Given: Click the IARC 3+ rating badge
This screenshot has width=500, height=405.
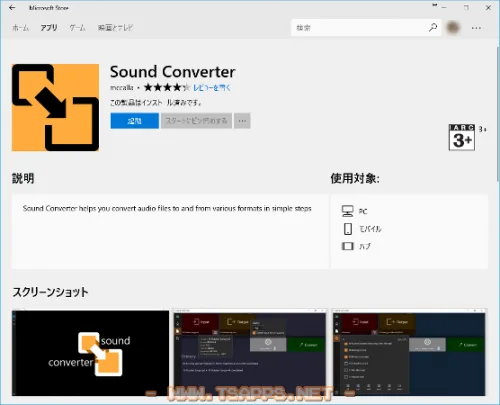Looking at the screenshot, I should pyautogui.click(x=462, y=137).
